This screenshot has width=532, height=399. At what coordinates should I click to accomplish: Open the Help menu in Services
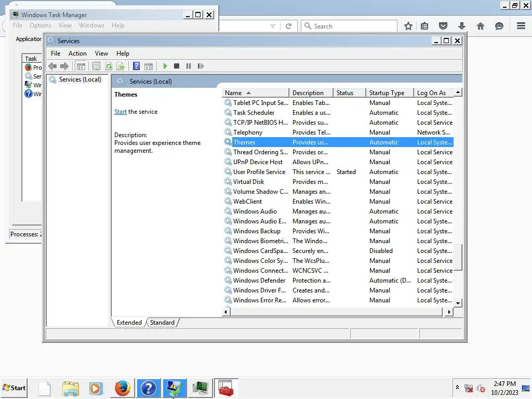click(123, 54)
